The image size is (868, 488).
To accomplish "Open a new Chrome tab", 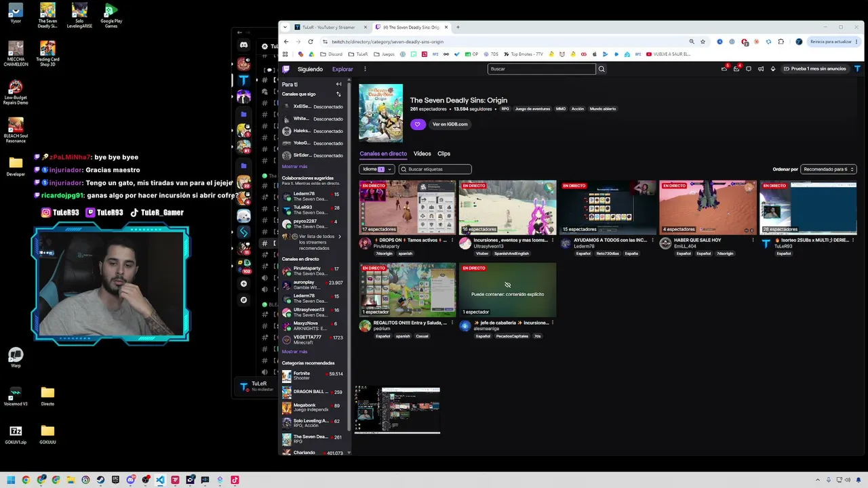I will (458, 27).
